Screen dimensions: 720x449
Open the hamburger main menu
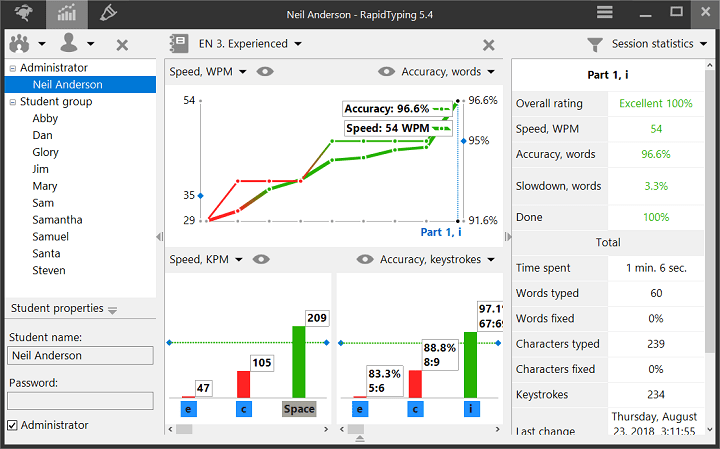coord(604,12)
